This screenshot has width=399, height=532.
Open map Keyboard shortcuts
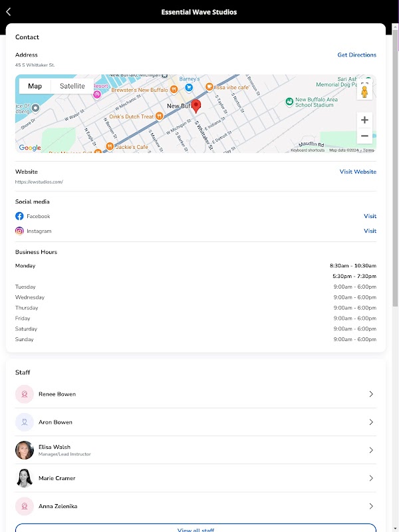[x=308, y=150]
